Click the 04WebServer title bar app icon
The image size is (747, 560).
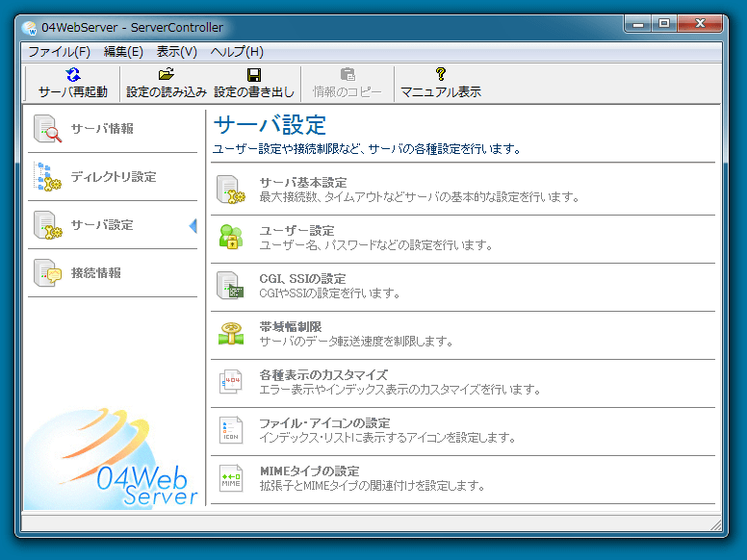(30, 28)
